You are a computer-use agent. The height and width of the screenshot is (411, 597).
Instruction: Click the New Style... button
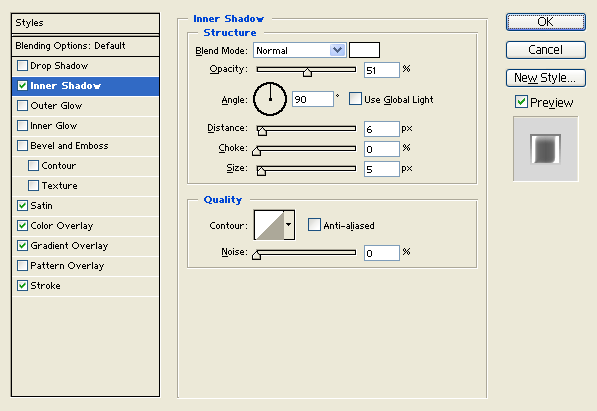(546, 78)
